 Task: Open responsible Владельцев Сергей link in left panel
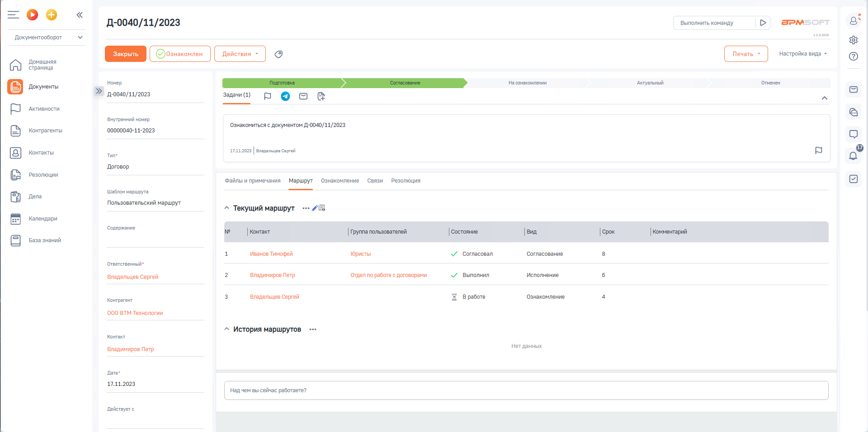click(x=132, y=277)
